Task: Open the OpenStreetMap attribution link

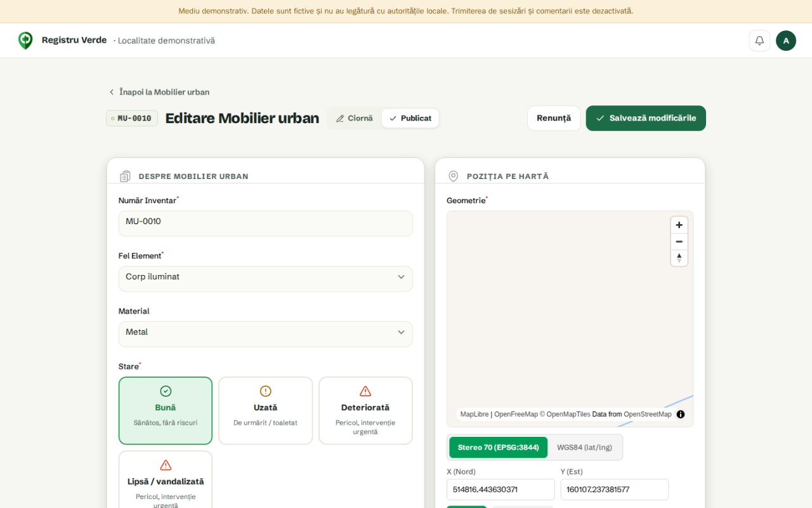Action: tap(648, 415)
